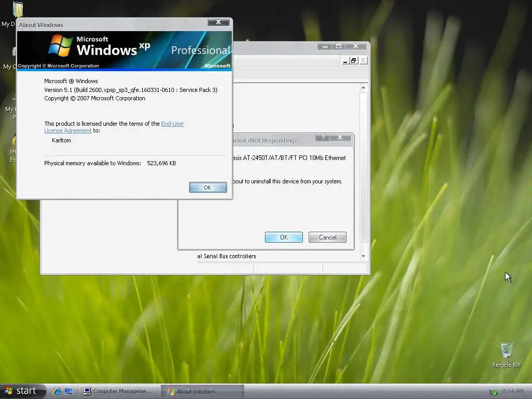The height and width of the screenshot is (399, 532).
Task: Close the Computer Management window
Action: [x=355, y=46]
